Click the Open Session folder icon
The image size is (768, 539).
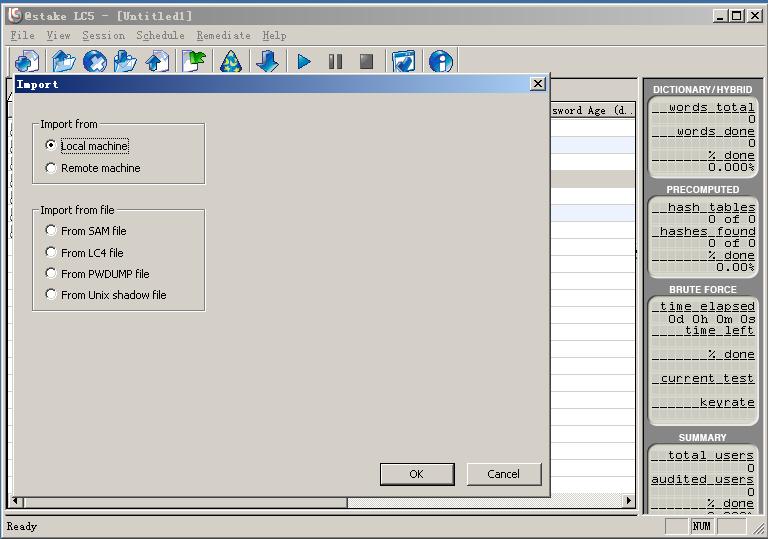(64, 62)
